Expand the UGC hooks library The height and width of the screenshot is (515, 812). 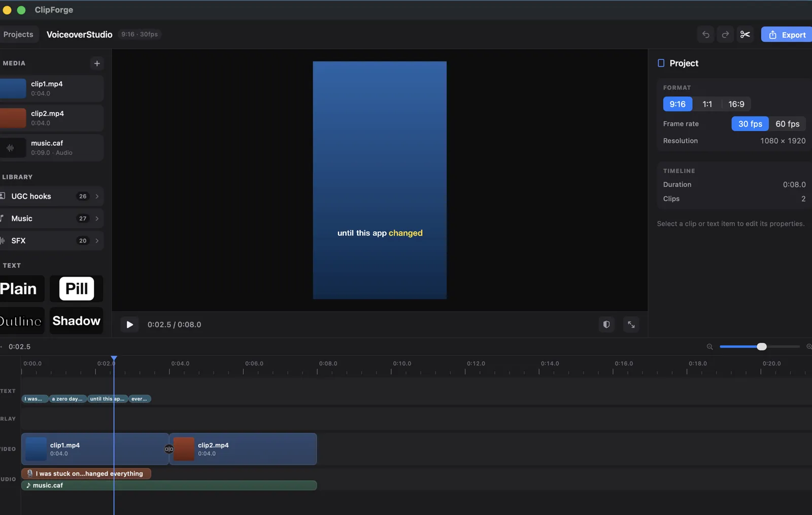coord(52,196)
